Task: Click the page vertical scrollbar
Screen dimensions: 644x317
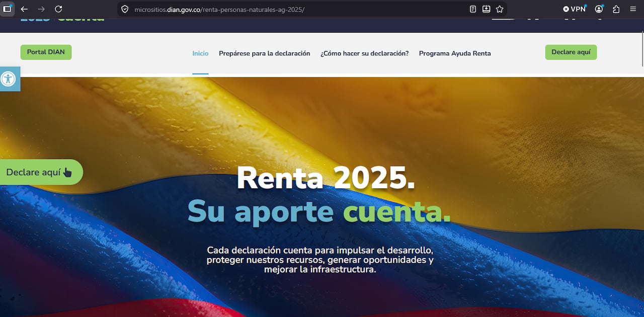Action: click(x=642, y=48)
